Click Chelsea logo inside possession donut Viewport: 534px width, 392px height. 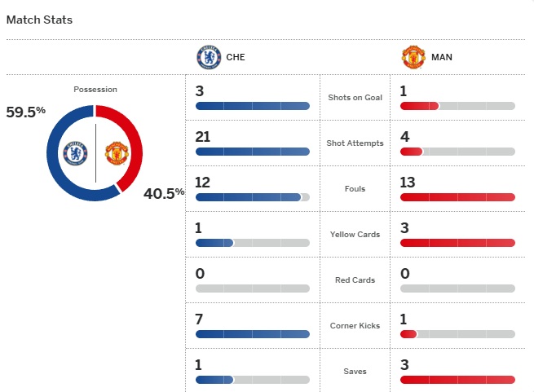click(x=76, y=152)
